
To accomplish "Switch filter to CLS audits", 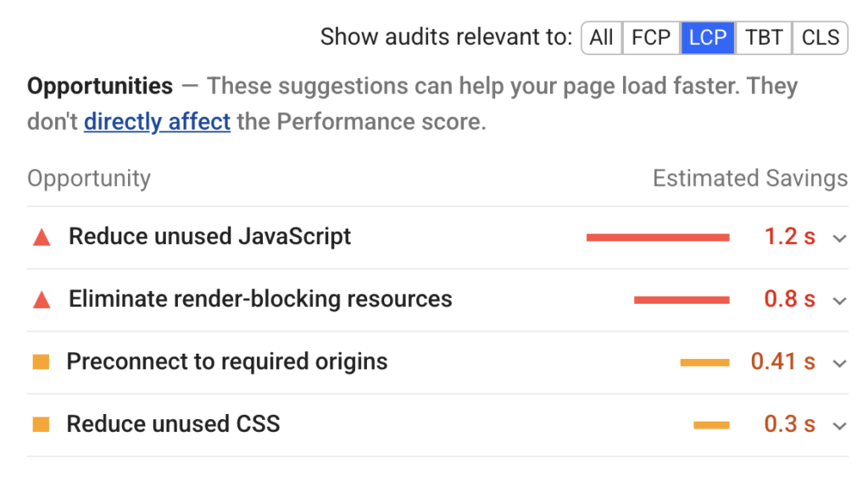I will 821,37.
